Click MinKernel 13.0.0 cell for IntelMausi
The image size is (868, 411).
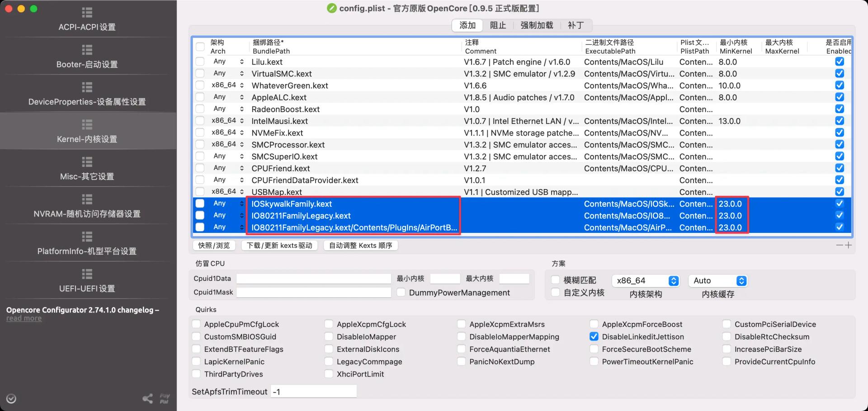tap(729, 121)
